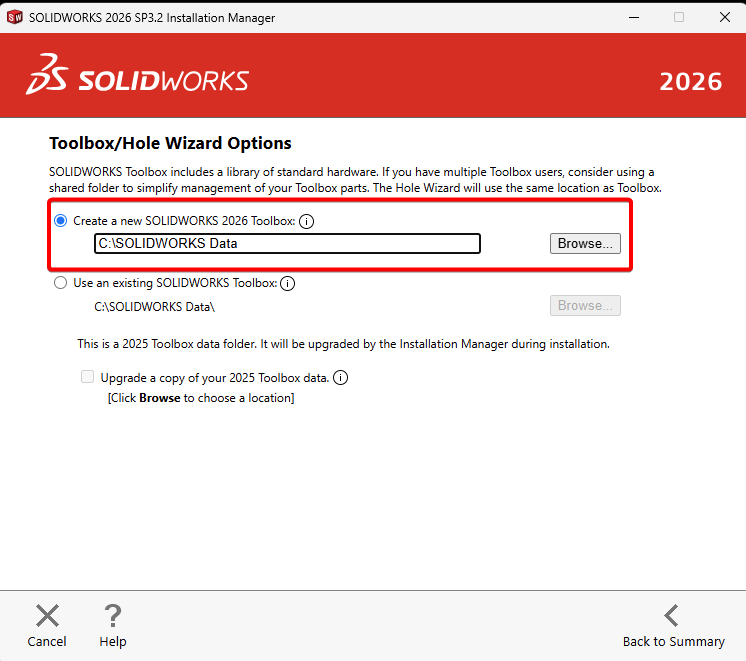Click the 3DS SOLIDWORKS logo in banner
This screenshot has height=661, width=746.
pyautogui.click(x=137, y=75)
